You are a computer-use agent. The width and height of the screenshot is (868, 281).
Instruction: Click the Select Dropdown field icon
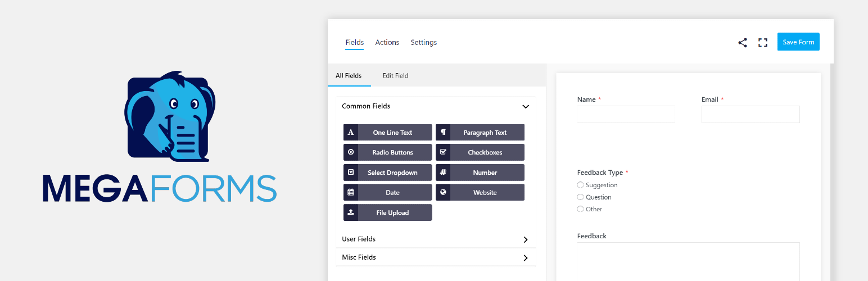click(x=351, y=173)
